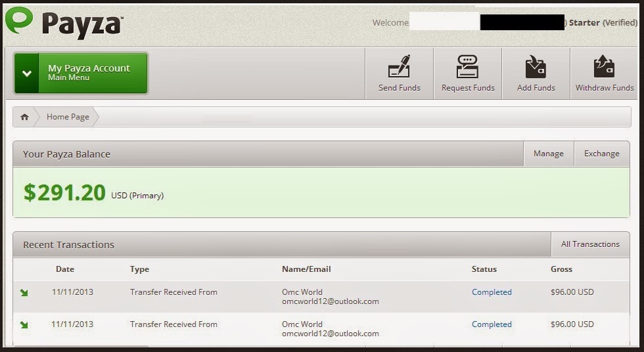Open the Request Funds icon
The height and width of the screenshot is (352, 644).
pyautogui.click(x=467, y=66)
